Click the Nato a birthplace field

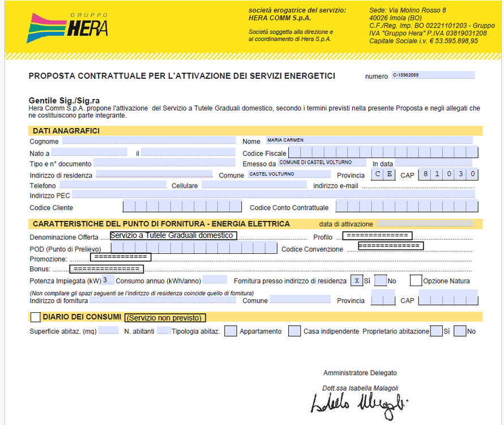pos(89,152)
